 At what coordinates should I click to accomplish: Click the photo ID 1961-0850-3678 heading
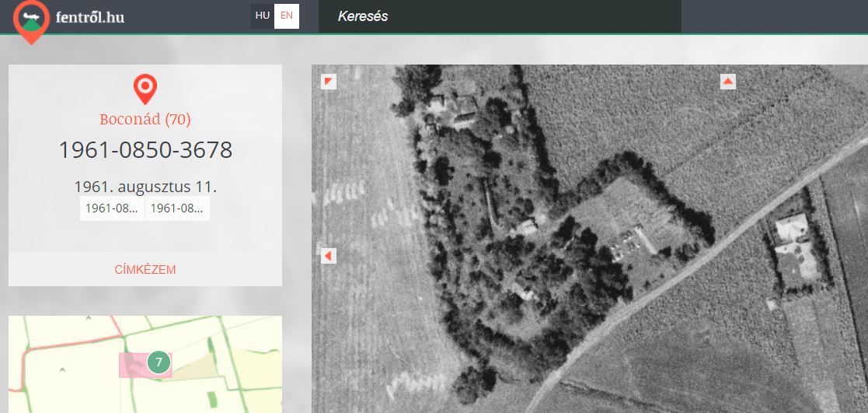145,150
